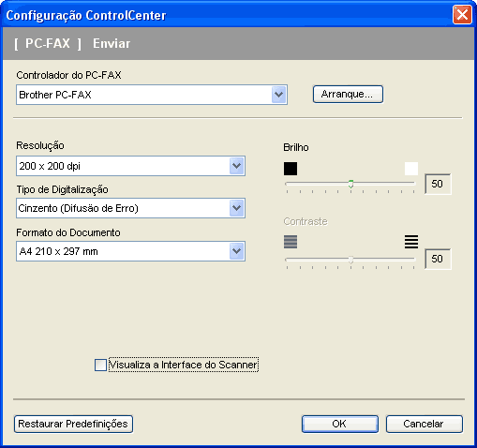
Task: Click the black square brightness icon
Action: (x=291, y=169)
